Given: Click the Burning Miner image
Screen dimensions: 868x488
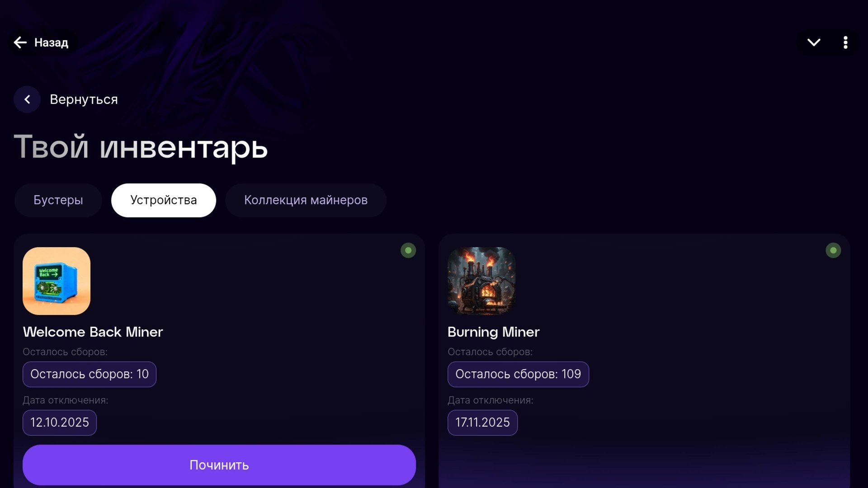Looking at the screenshot, I should 481,281.
